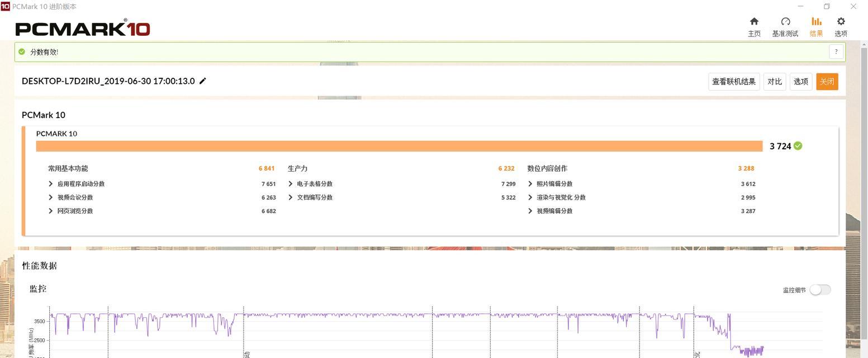The height and width of the screenshot is (358, 868).
Task: Expand 视频编辑分数 row
Action: [530, 211]
